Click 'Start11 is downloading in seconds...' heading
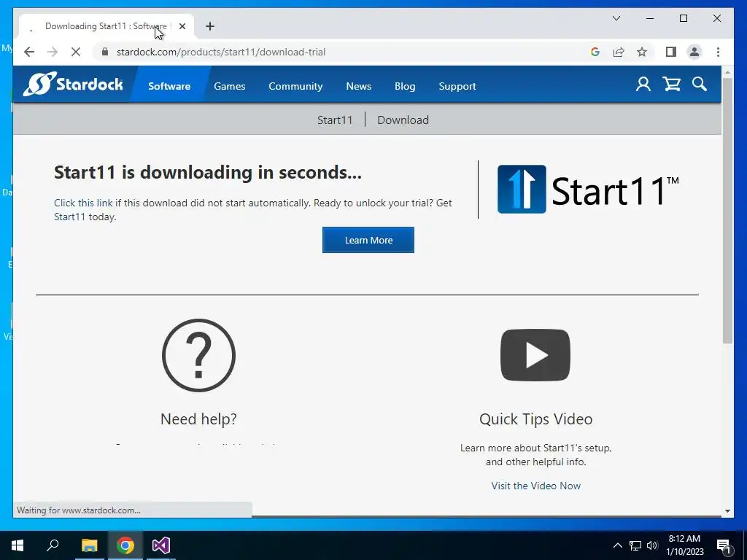747x560 pixels. click(x=208, y=172)
